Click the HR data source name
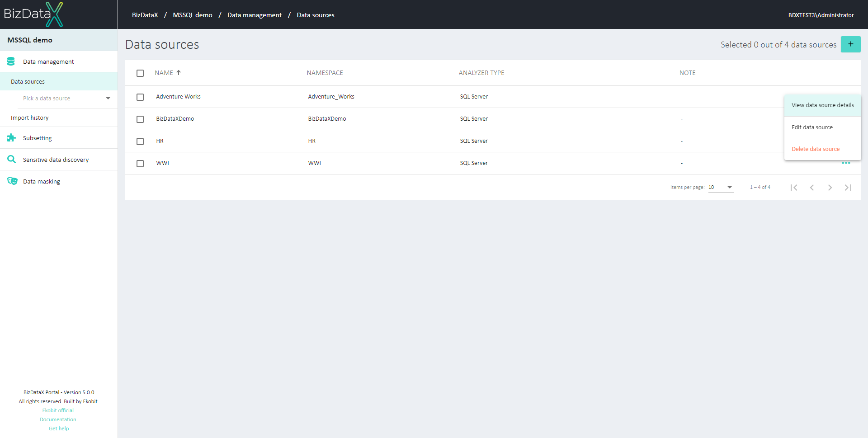The height and width of the screenshot is (438, 868). pos(160,141)
